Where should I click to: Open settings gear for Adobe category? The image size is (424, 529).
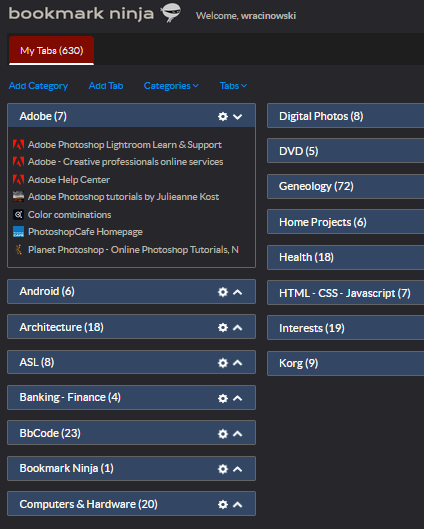point(223,116)
